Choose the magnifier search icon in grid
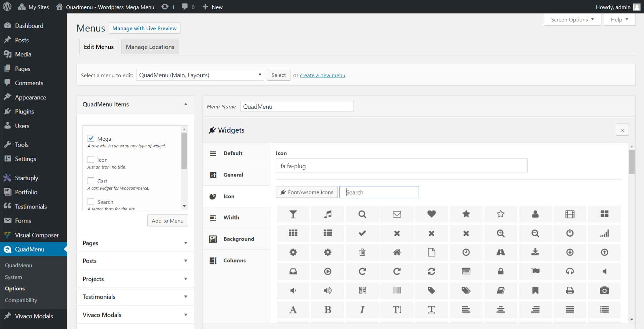Viewport: 644px width, 329px height. tap(362, 214)
